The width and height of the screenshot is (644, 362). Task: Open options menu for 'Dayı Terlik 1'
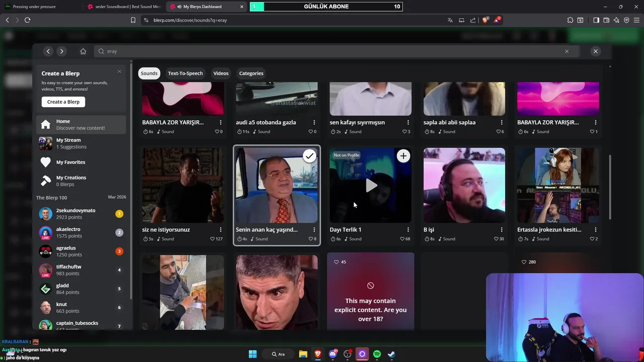tap(408, 230)
